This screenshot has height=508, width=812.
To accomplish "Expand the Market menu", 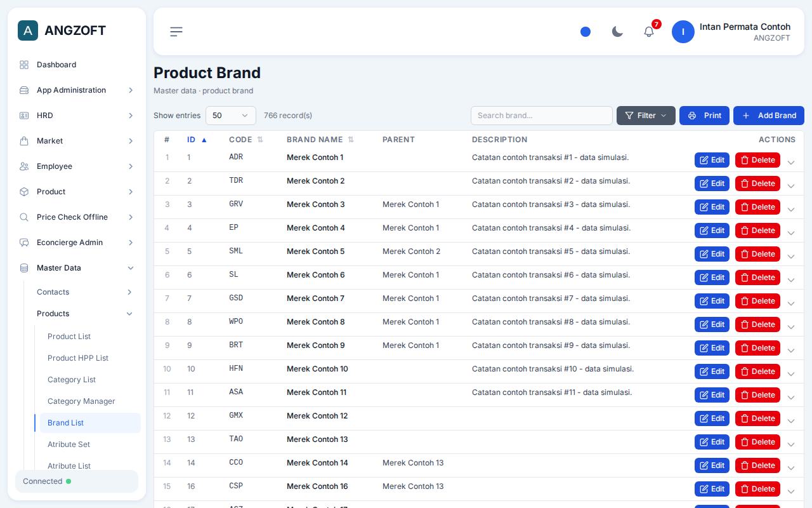I will 77,141.
